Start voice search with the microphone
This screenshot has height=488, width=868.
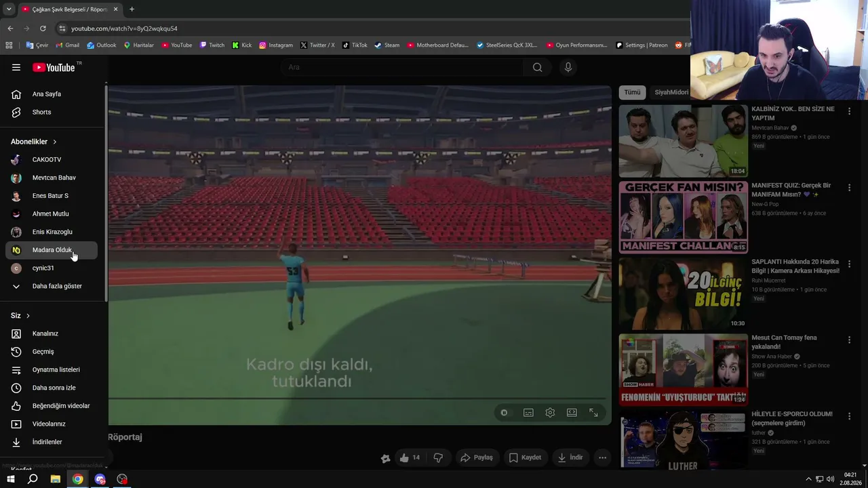click(568, 67)
